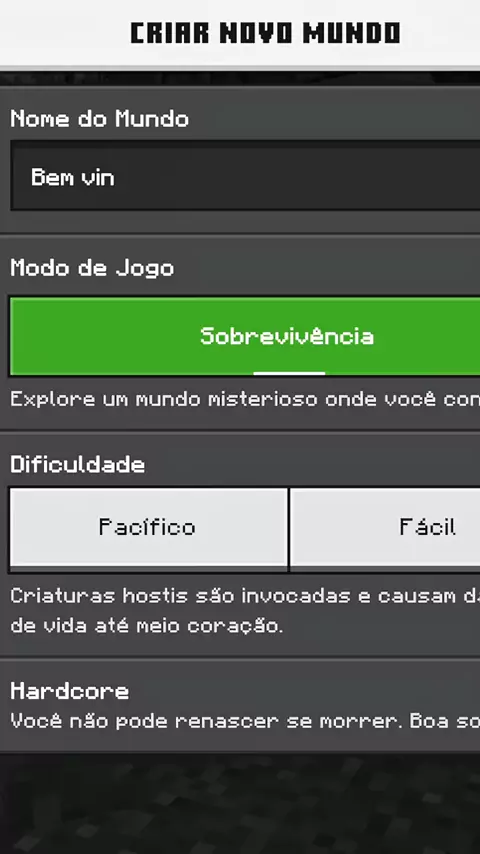Choose Fácil difficulty

coord(385,529)
